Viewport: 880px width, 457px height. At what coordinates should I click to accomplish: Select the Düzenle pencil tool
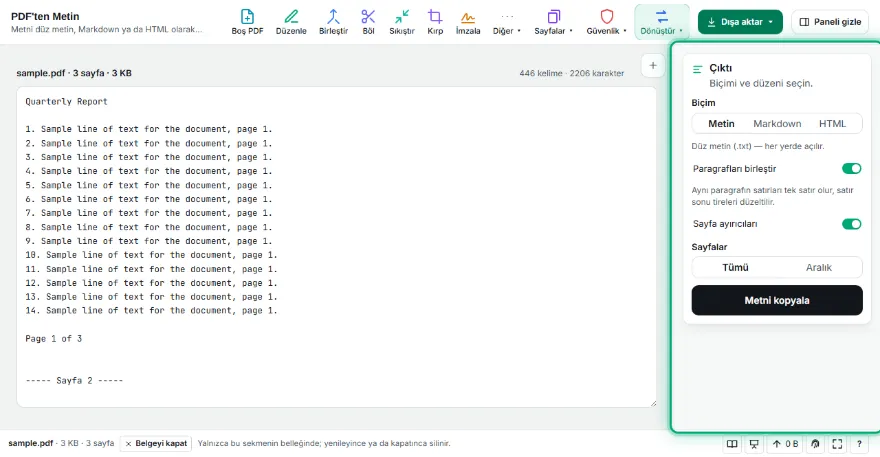click(x=291, y=22)
